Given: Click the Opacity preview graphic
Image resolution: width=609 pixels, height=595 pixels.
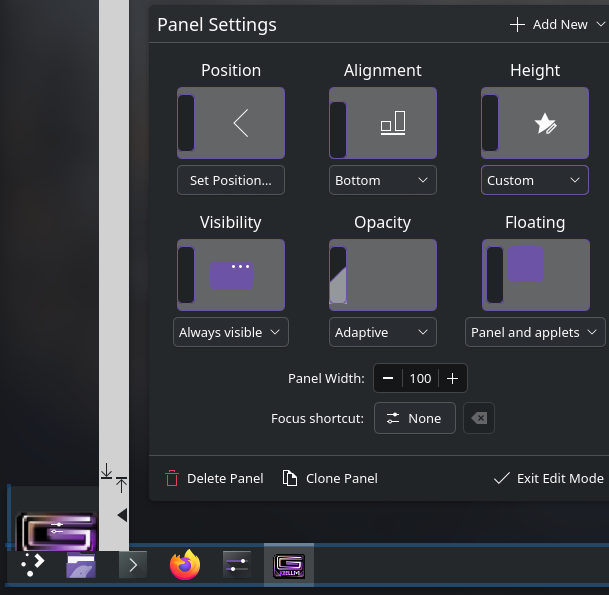Looking at the screenshot, I should pyautogui.click(x=383, y=275).
